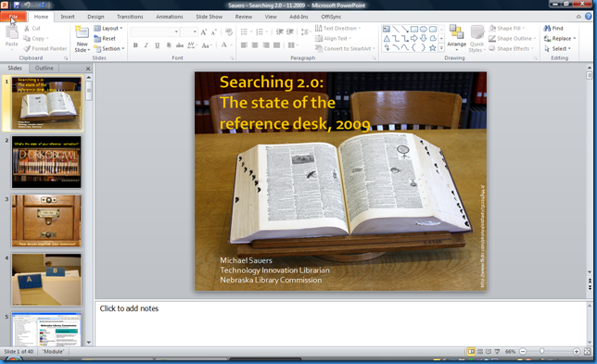Switch to the Insert ribbon tab
This screenshot has width=597, height=364.
click(x=68, y=17)
